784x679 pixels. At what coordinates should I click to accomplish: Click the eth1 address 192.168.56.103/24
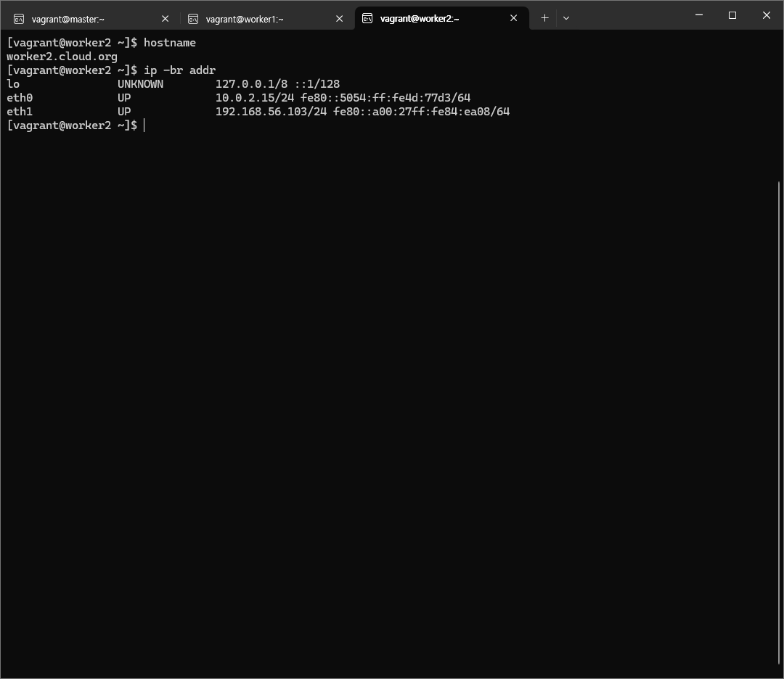pyautogui.click(x=271, y=112)
